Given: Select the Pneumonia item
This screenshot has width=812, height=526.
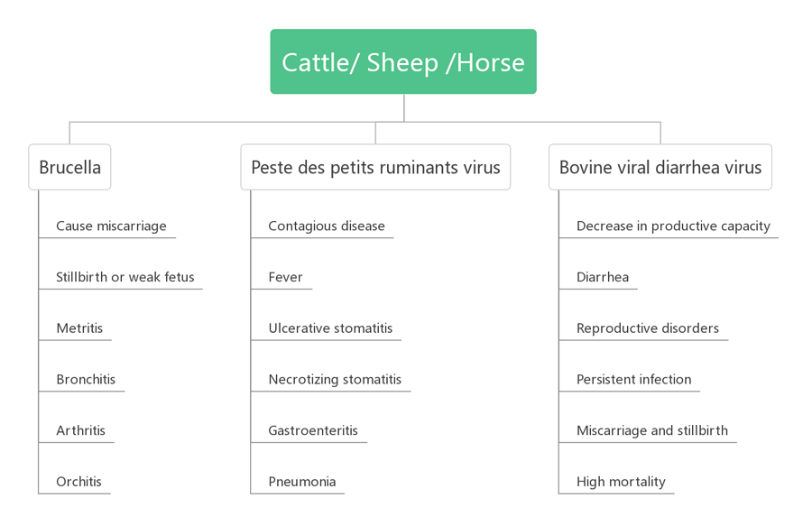Looking at the screenshot, I should point(302,482).
